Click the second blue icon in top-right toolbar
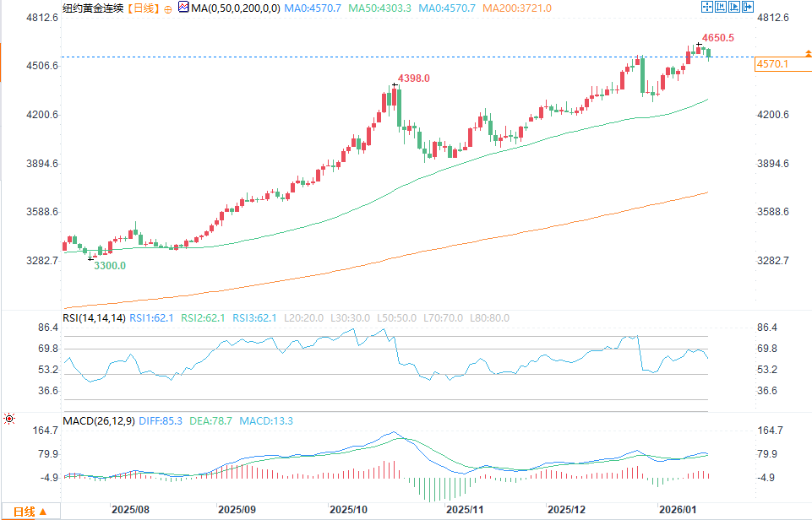The height and width of the screenshot is (520, 812). 721,7
